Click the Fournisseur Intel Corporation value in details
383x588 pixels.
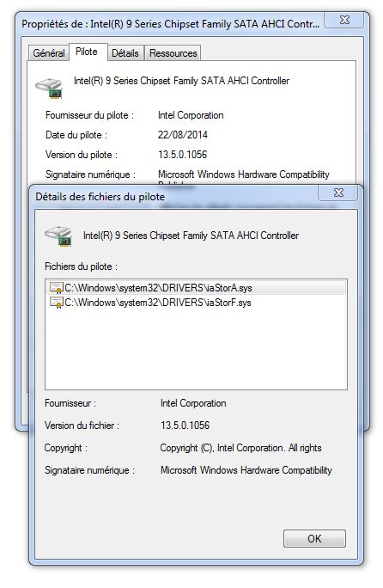click(x=193, y=403)
